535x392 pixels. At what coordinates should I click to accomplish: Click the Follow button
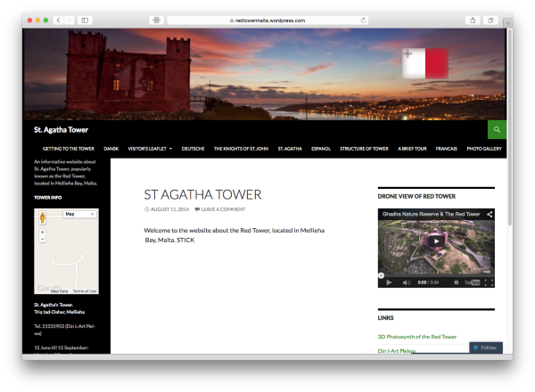(x=485, y=347)
